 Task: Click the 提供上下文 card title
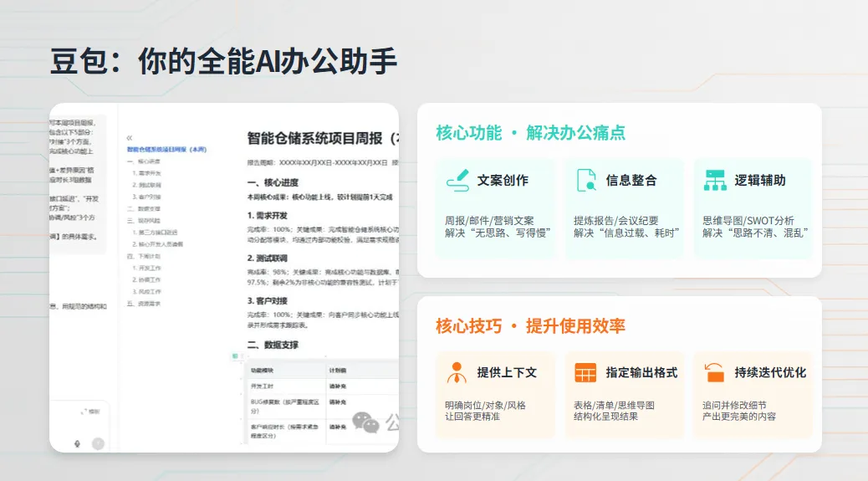point(507,372)
